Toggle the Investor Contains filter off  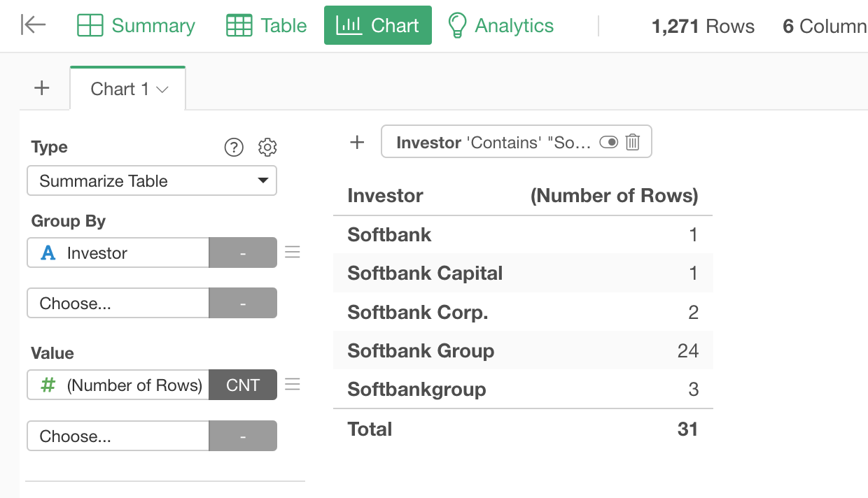[608, 143]
